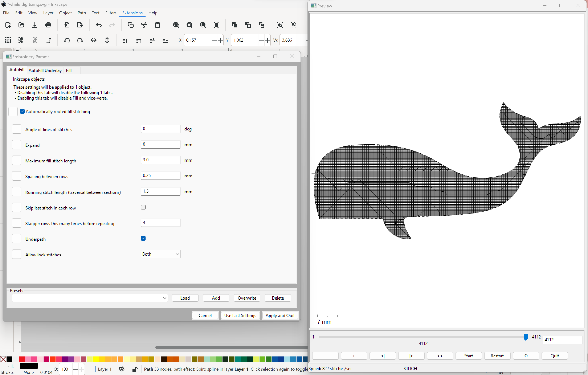
Task: Select the Print document icon
Action: [x=48, y=25]
